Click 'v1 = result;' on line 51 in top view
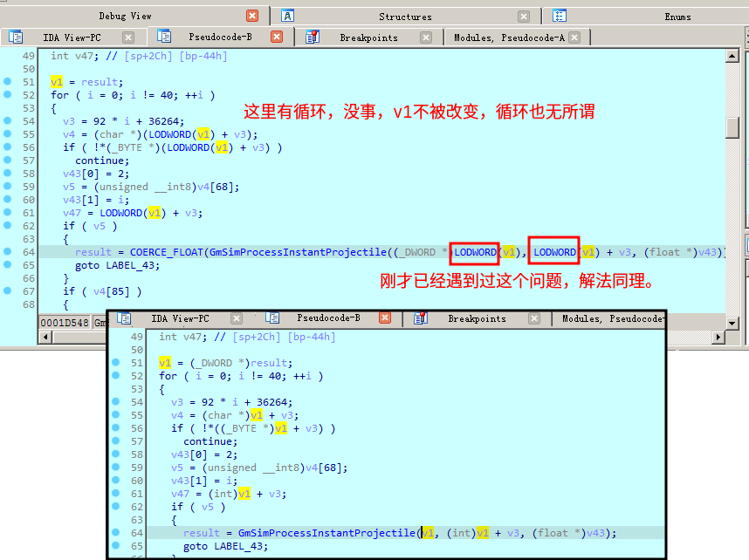Screen dimensions: 749x560 point(87,82)
